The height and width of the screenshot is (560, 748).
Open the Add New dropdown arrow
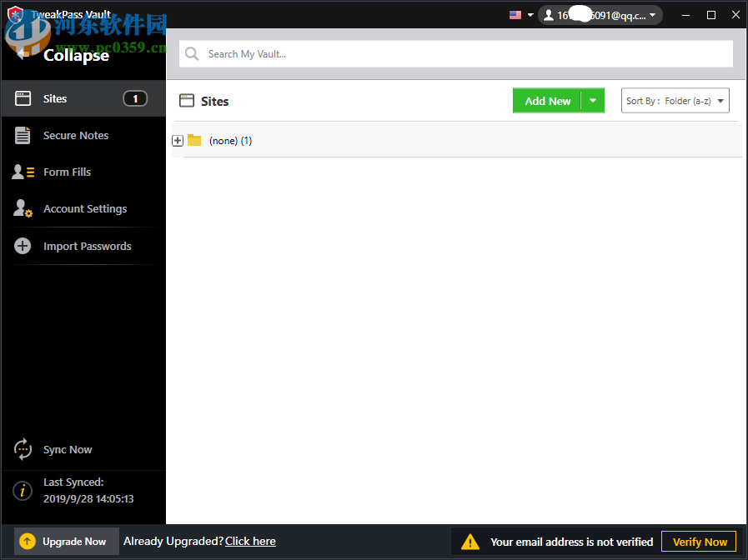point(593,101)
